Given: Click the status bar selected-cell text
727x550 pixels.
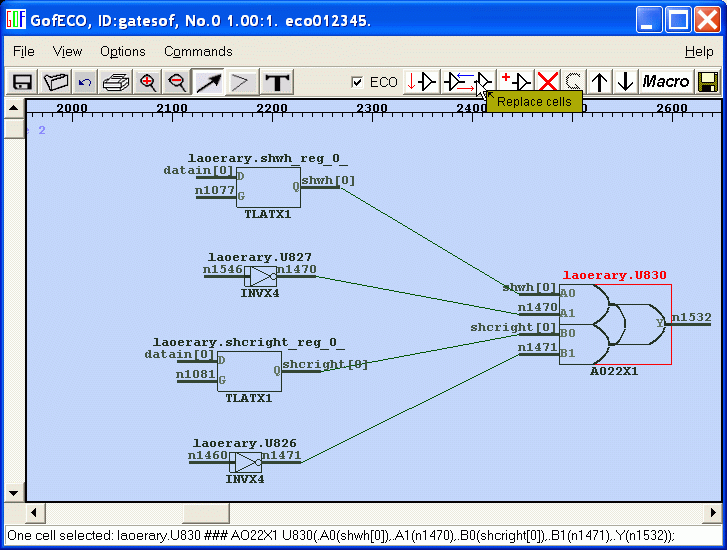Looking at the screenshot, I should [x=341, y=536].
